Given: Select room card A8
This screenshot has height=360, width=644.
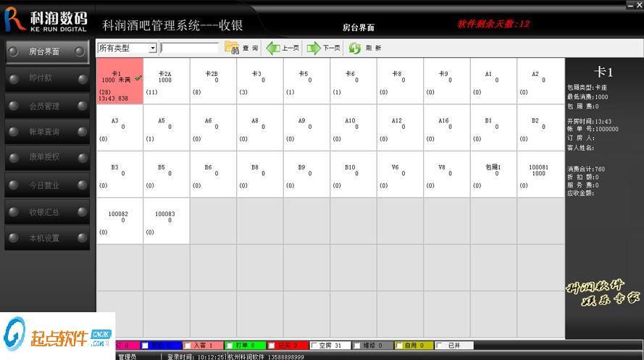Looking at the screenshot, I should 260,127.
